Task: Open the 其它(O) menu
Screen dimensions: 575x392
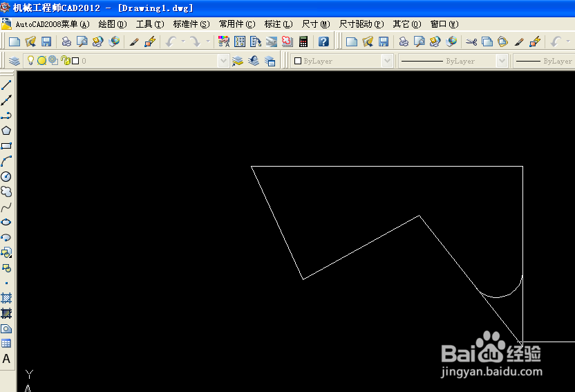Action: pos(407,24)
